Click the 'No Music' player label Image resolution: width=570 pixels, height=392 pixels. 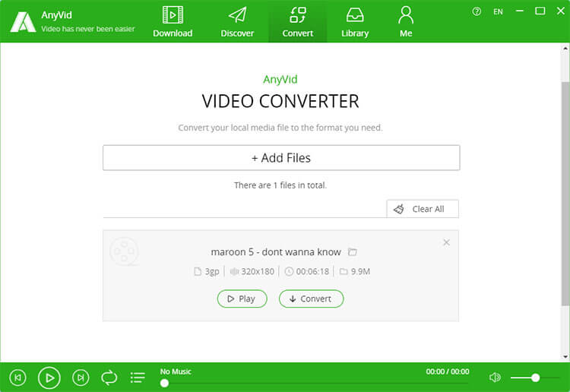[176, 371]
